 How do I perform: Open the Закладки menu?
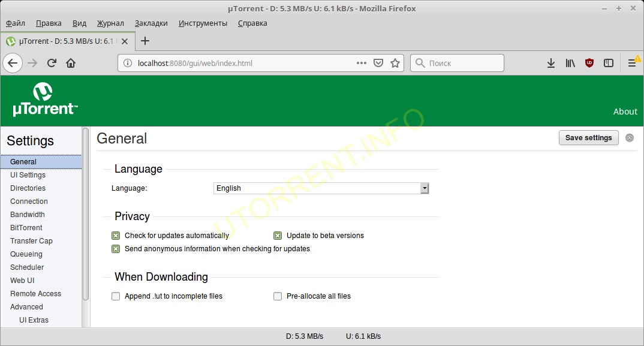151,23
